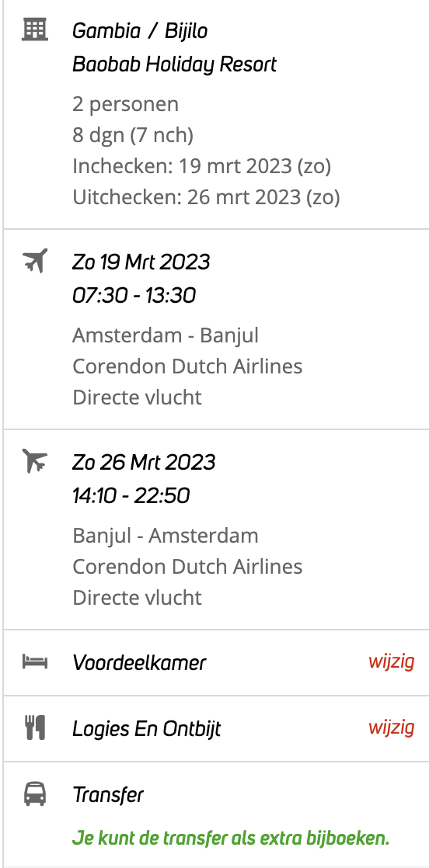The width and height of the screenshot is (429, 868).
Task: Click the Banjul - Amsterdam route text
Action: (166, 536)
